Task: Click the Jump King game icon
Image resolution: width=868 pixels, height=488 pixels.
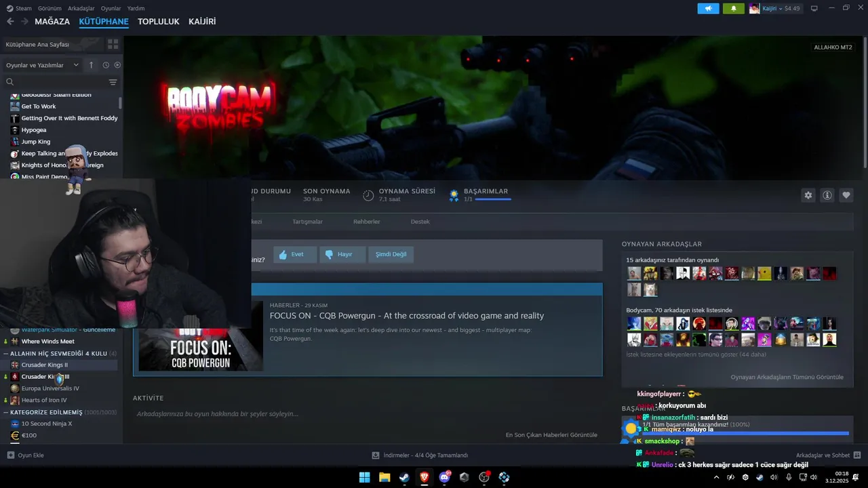Action: point(14,142)
